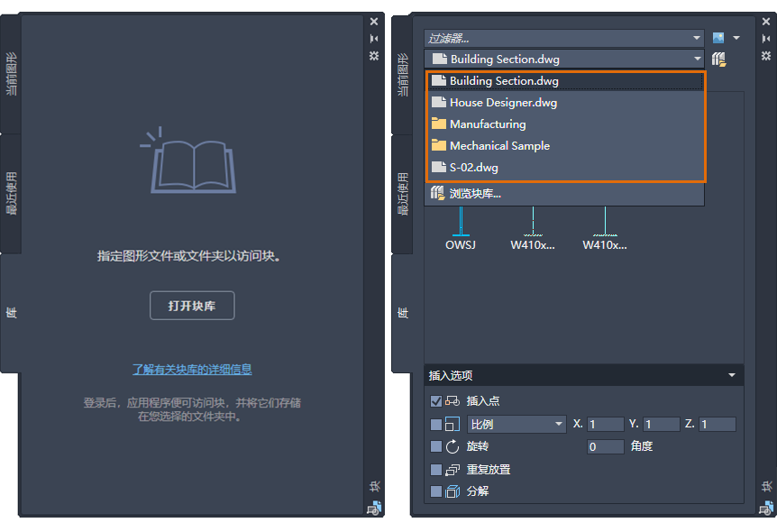Switch to 当前图形 tab in left palette
Screen dimensions: 777x532
tap(11, 74)
